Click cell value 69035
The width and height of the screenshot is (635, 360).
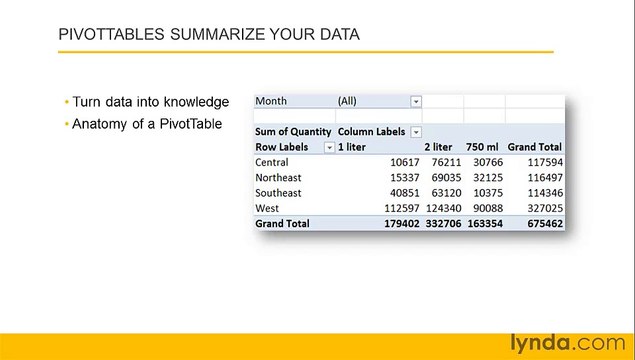(446, 178)
